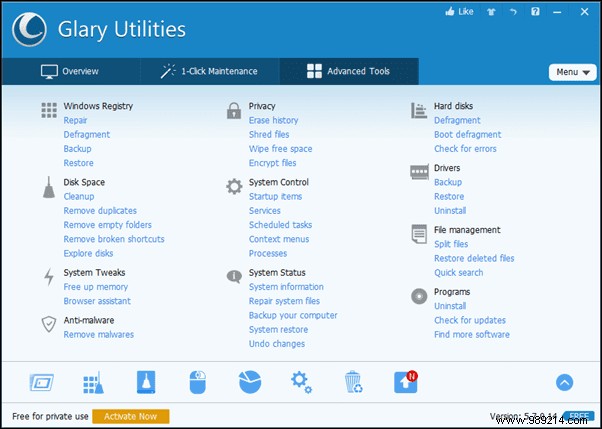Click the System Tweaks lightning icon
602x429 pixels.
49,277
